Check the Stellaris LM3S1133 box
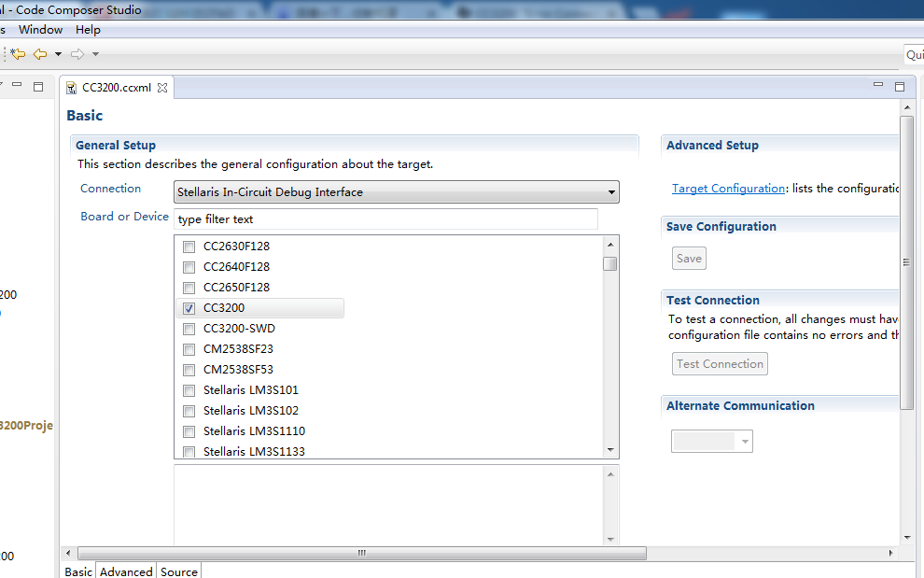Viewport: 924px width, 578px height. pos(189,452)
